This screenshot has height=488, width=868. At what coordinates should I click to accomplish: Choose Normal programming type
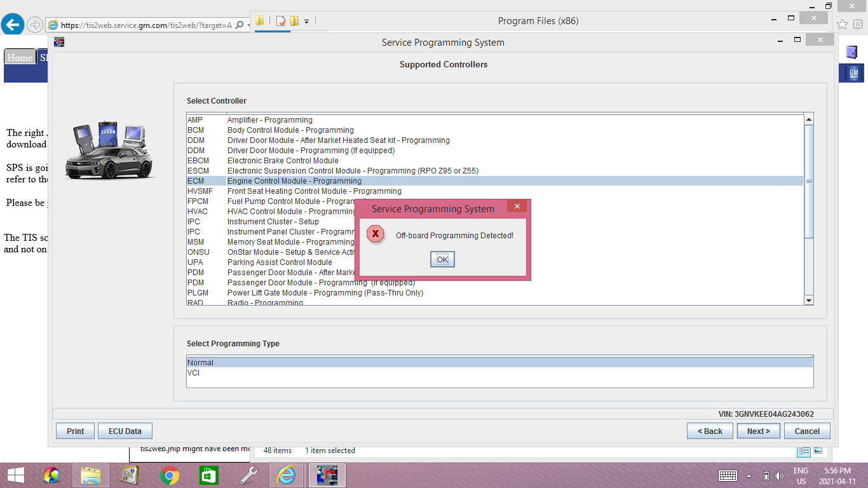click(499, 363)
